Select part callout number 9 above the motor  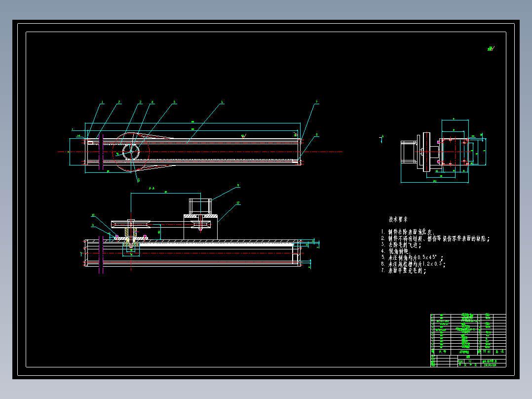(x=238, y=186)
